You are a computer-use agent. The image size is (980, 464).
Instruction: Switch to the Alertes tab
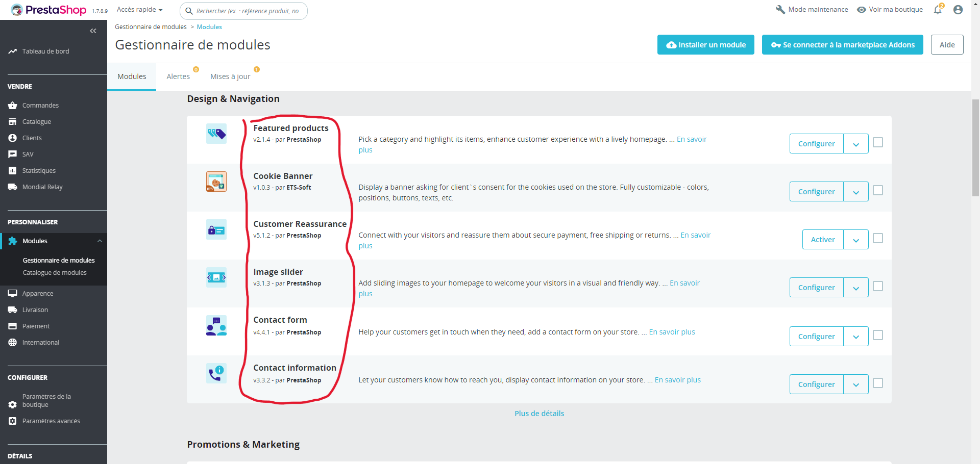coord(178,76)
